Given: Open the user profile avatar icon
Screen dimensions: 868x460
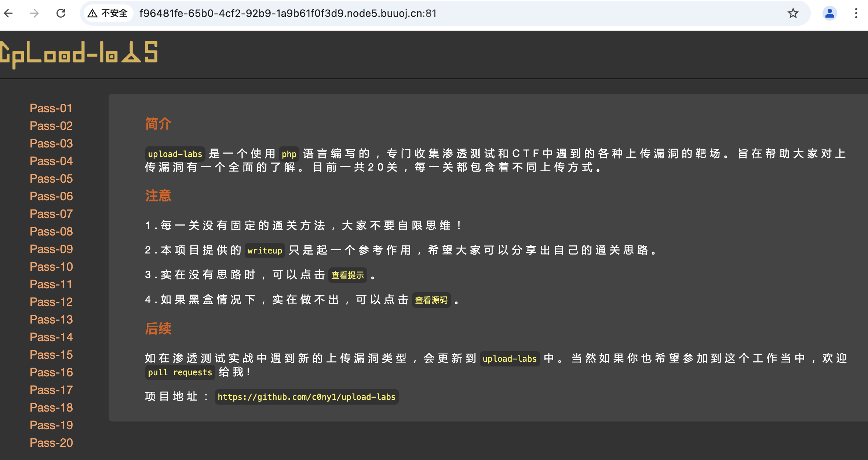Looking at the screenshot, I should tap(829, 14).
